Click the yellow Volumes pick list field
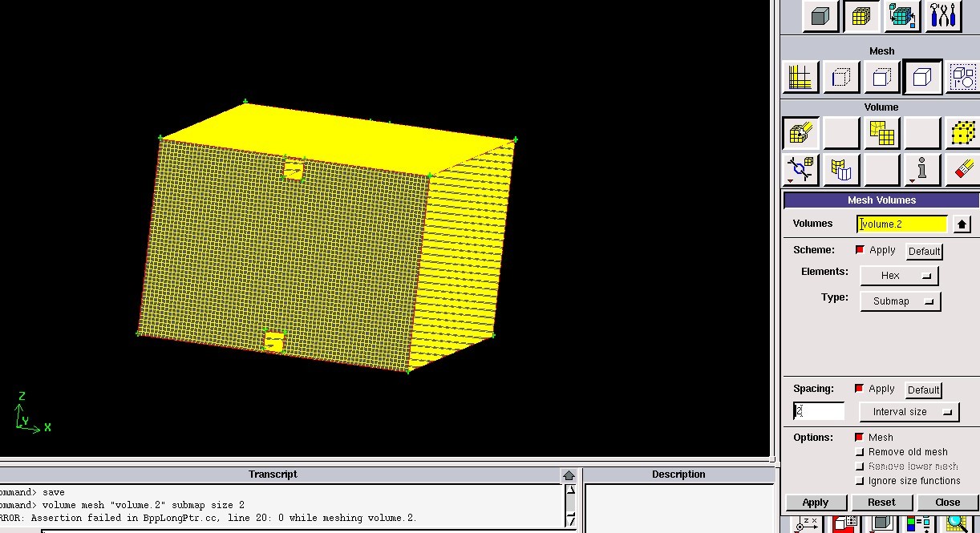Screen dimensions: 980x533 coord(902,224)
